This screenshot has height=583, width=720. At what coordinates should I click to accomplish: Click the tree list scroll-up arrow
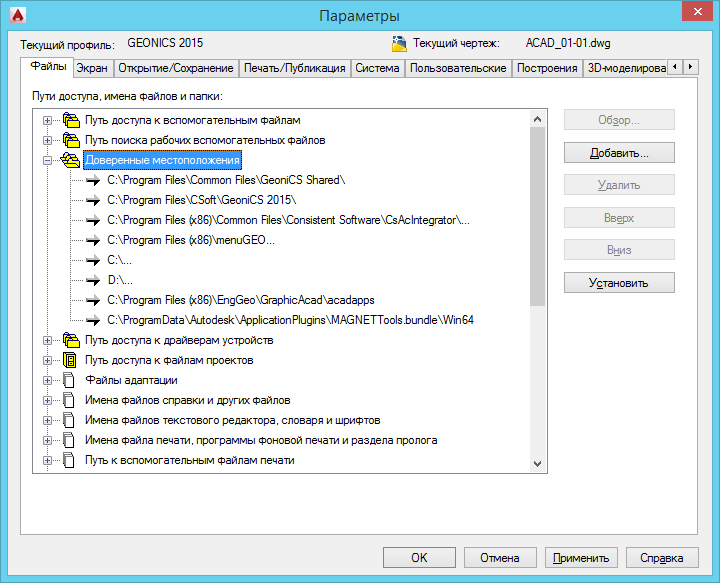tap(537, 119)
